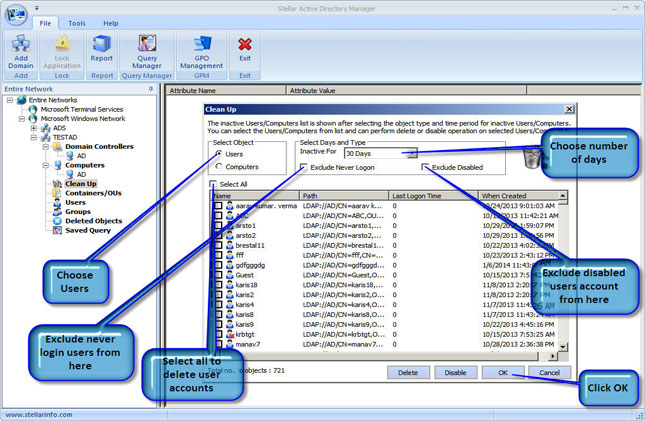
Task: Select Deleted Objects tree item
Action: tap(94, 221)
